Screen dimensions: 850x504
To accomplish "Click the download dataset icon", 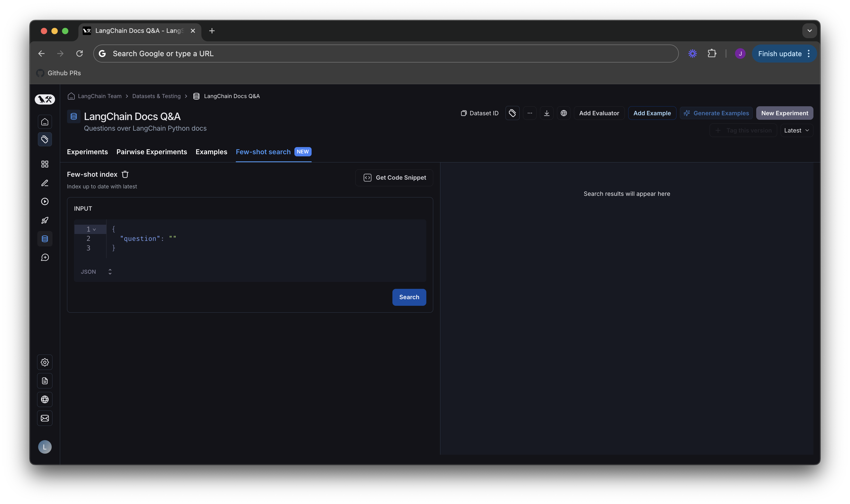I will pyautogui.click(x=546, y=113).
